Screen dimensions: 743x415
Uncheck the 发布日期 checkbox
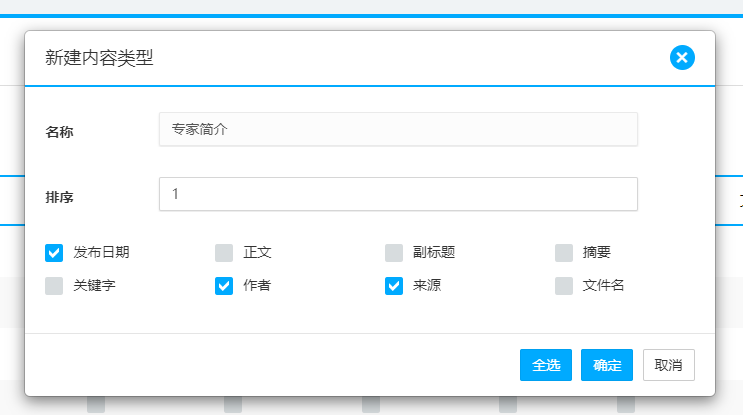(x=55, y=252)
